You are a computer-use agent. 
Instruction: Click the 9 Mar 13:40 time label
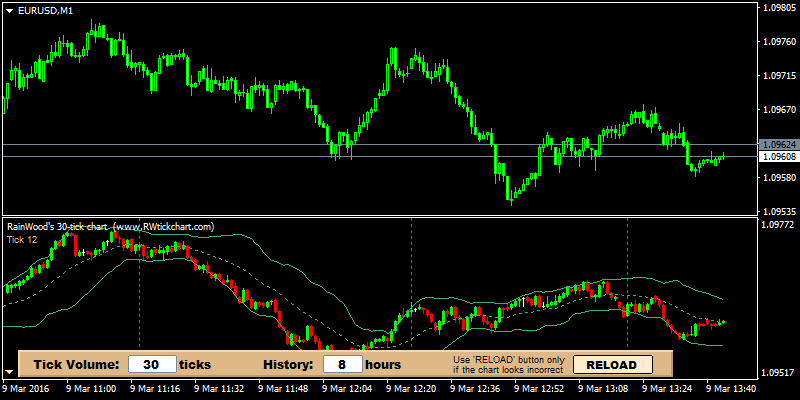732,388
